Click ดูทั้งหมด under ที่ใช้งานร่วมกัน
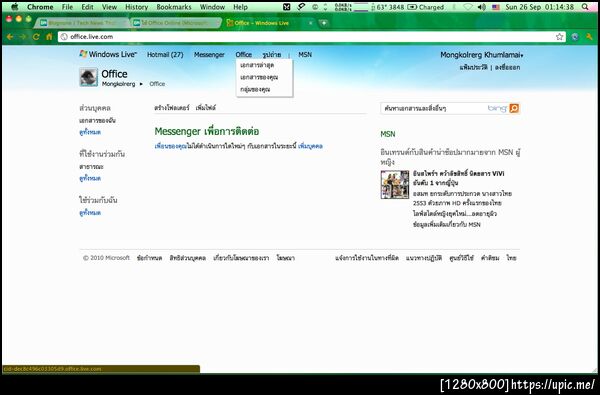Viewport: 600px width, 395px height. tap(90, 178)
